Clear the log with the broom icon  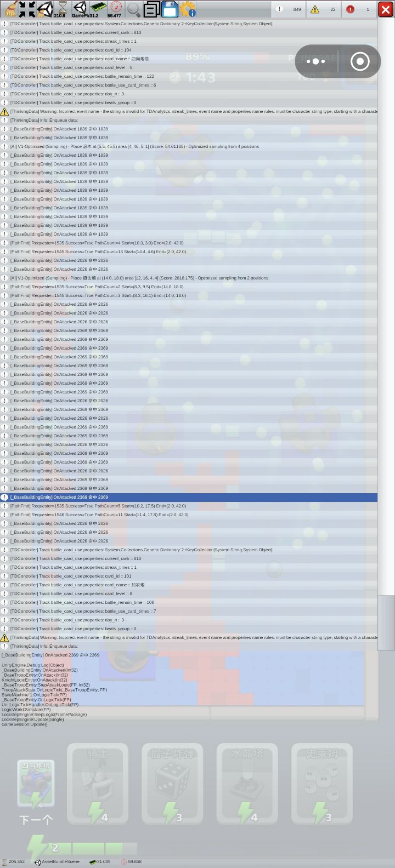(10, 9)
